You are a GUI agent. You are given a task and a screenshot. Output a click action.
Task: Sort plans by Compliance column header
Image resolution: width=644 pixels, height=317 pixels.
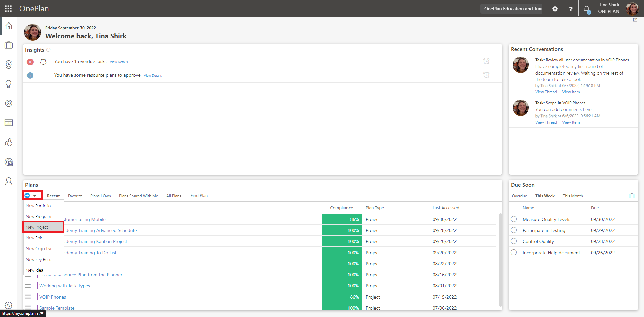point(341,208)
